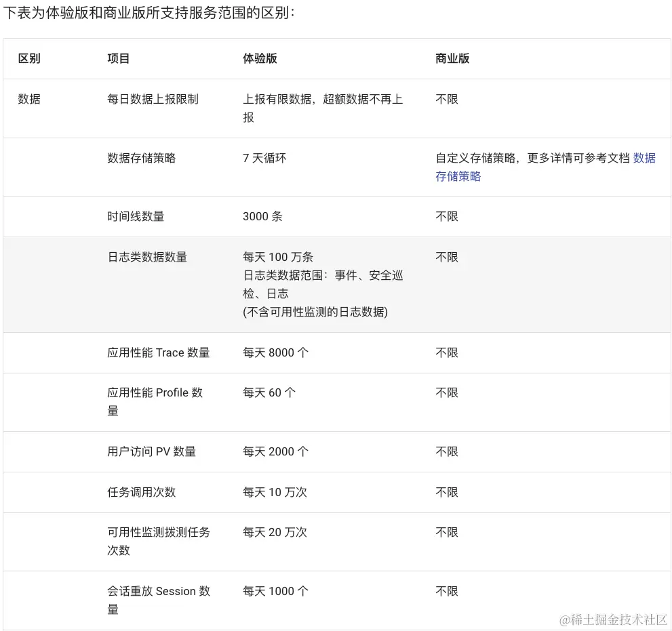672x631 pixels.
Task: Select the 时间线数量 row label
Action: click(x=136, y=216)
